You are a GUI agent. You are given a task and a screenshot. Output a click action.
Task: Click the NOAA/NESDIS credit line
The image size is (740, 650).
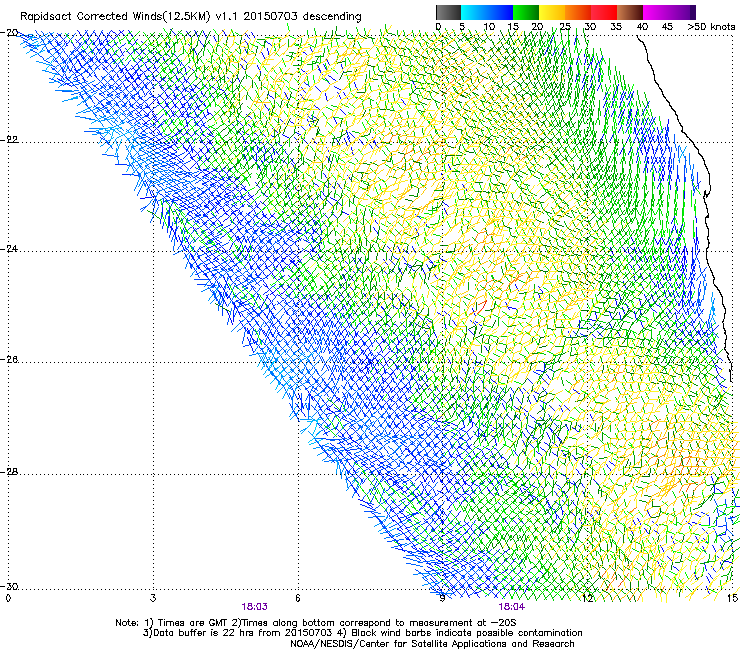coord(432,644)
